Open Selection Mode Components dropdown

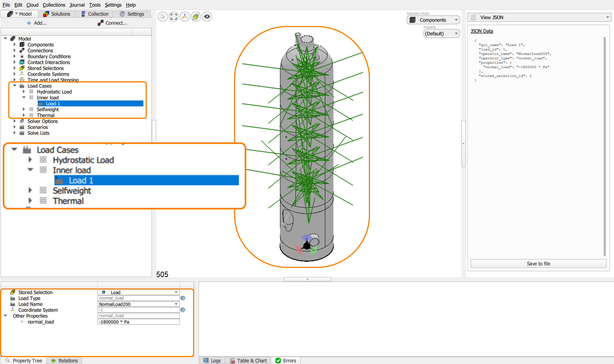[x=456, y=20]
